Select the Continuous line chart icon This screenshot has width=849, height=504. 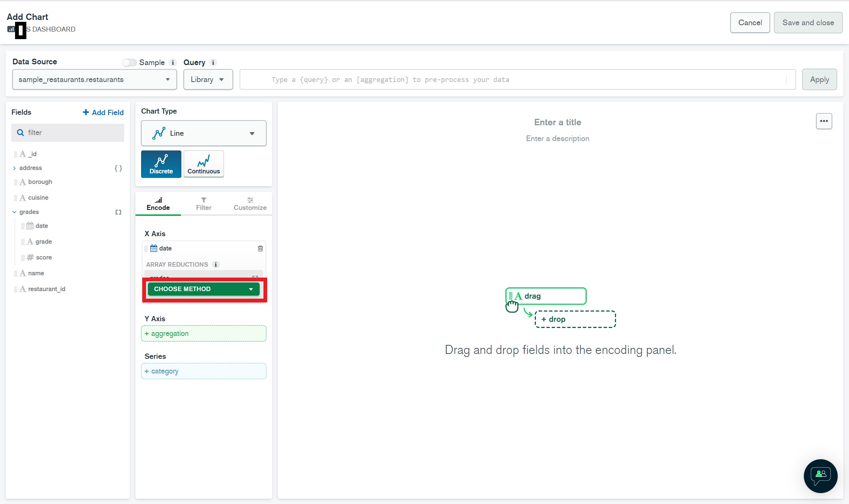204,164
